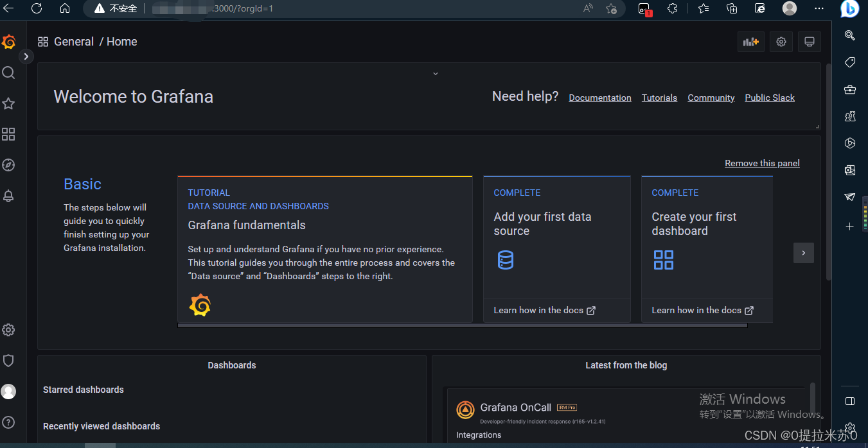Add a site using Edge sidebar plus
The height and width of the screenshot is (448, 868).
click(x=849, y=227)
